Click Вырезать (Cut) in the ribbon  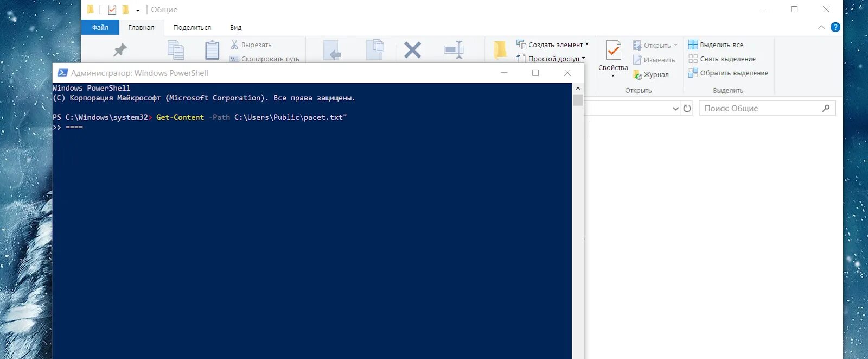click(251, 45)
